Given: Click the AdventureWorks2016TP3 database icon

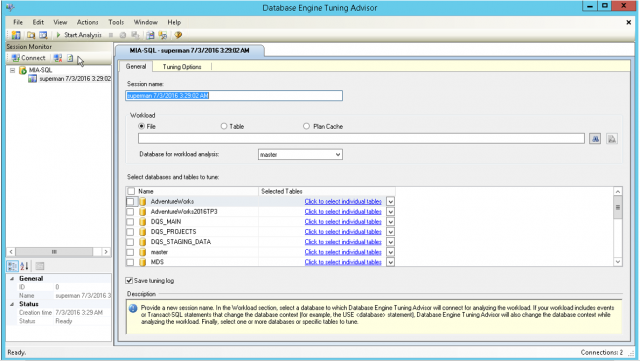Looking at the screenshot, I should (x=142, y=212).
